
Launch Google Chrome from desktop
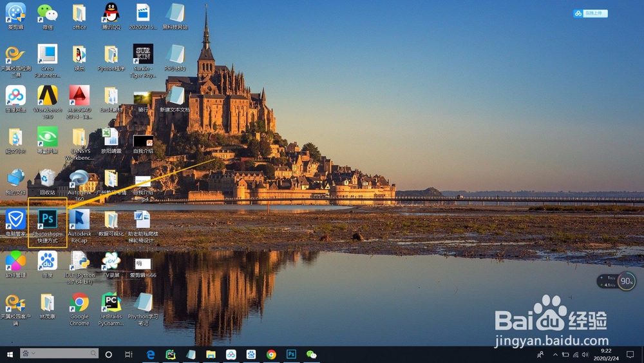[79, 309]
